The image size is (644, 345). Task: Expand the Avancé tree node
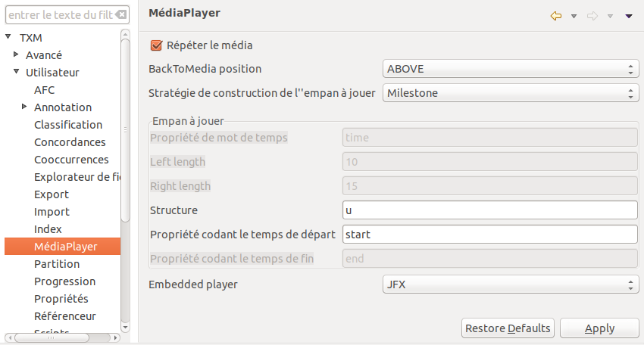pos(17,54)
